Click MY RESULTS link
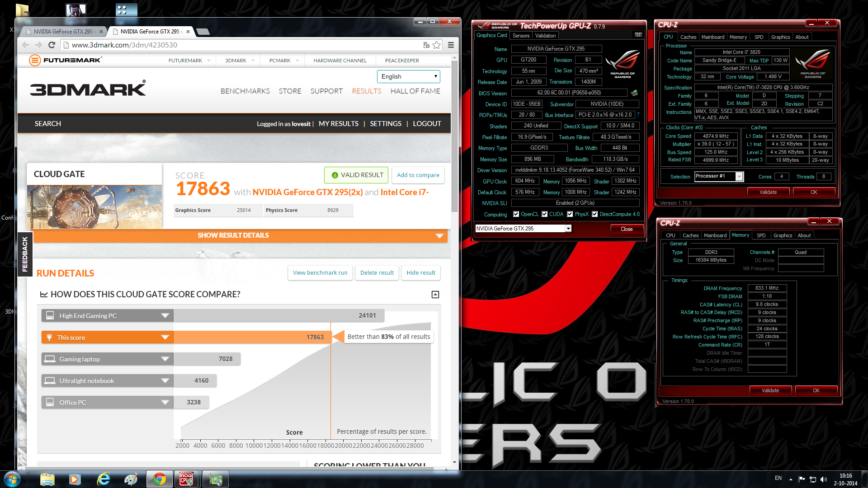The height and width of the screenshot is (488, 868). click(339, 124)
